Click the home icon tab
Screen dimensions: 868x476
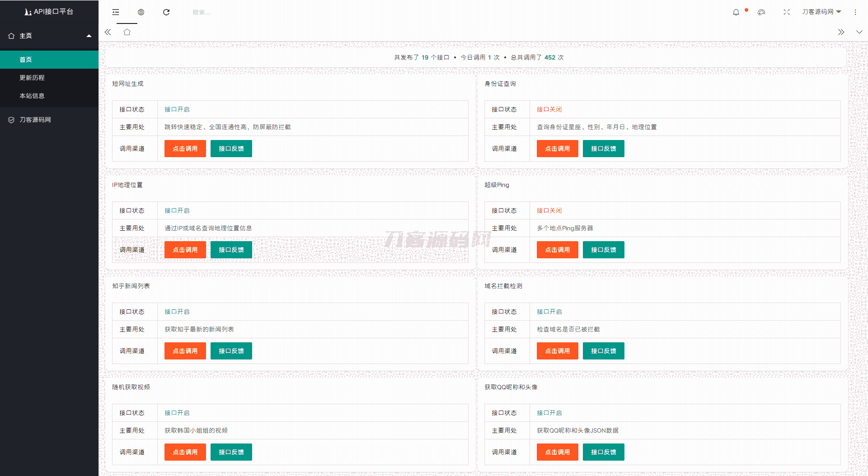click(x=127, y=32)
